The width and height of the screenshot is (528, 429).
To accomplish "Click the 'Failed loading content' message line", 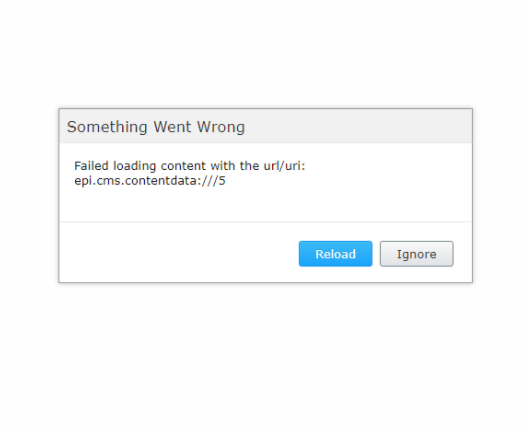I will (x=190, y=166).
